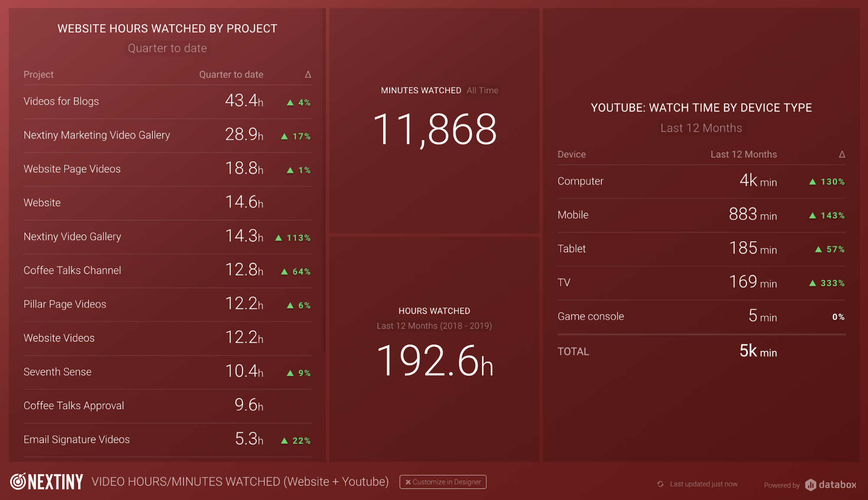Click the All Time label beside Minutes Watched
868x500 pixels.
click(x=482, y=90)
